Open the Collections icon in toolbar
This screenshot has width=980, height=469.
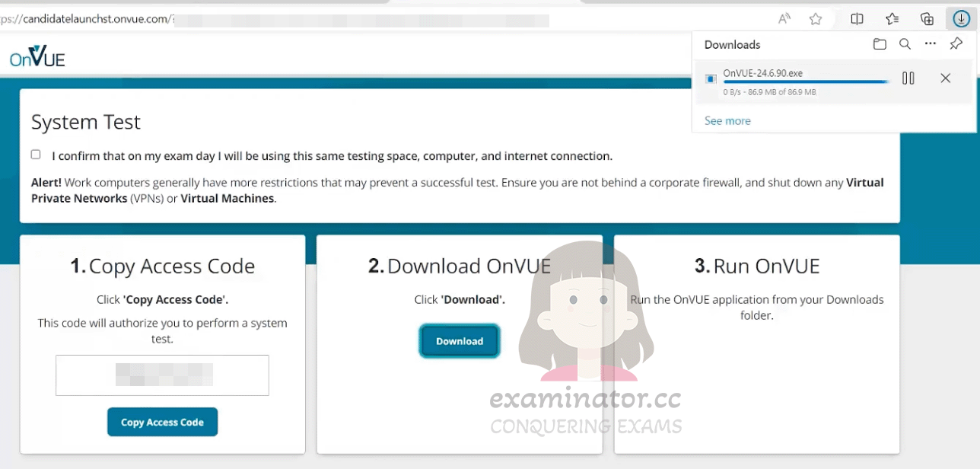[927, 19]
